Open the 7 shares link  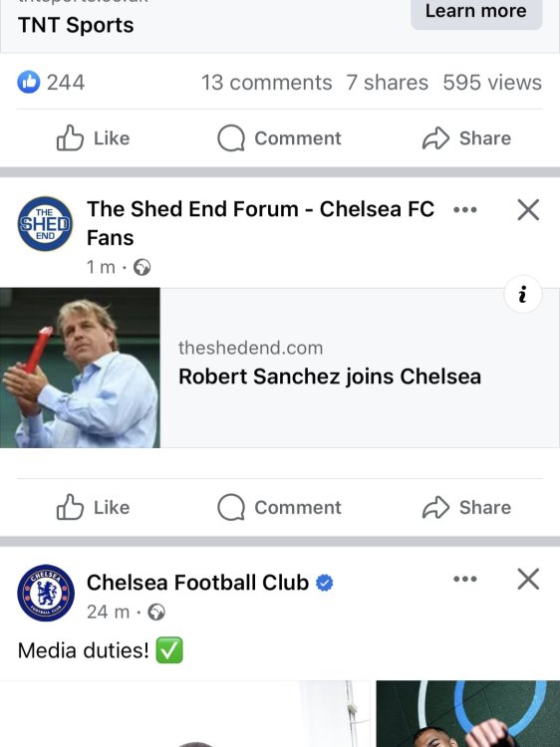(387, 83)
